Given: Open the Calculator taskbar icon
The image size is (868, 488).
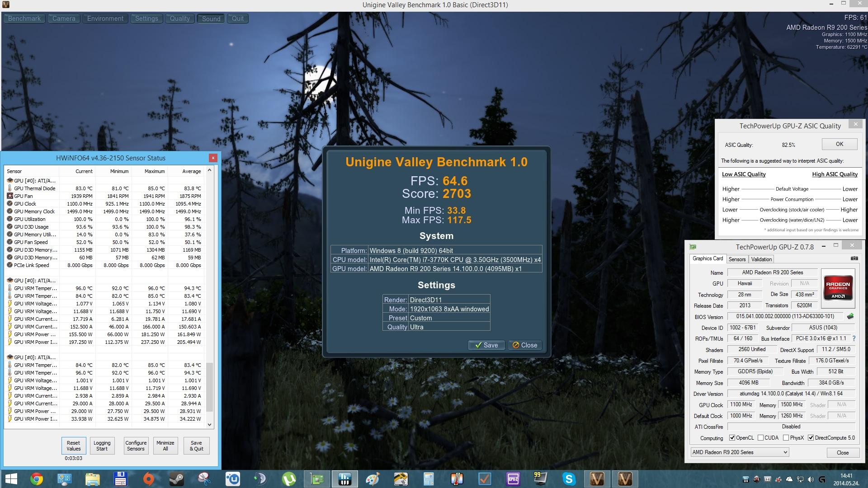Looking at the screenshot, I should pos(429,479).
